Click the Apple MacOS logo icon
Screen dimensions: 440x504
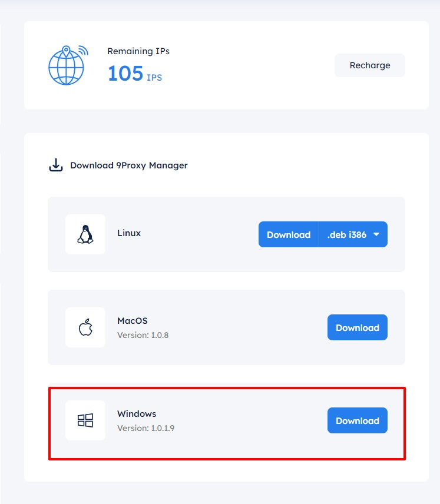(85, 327)
